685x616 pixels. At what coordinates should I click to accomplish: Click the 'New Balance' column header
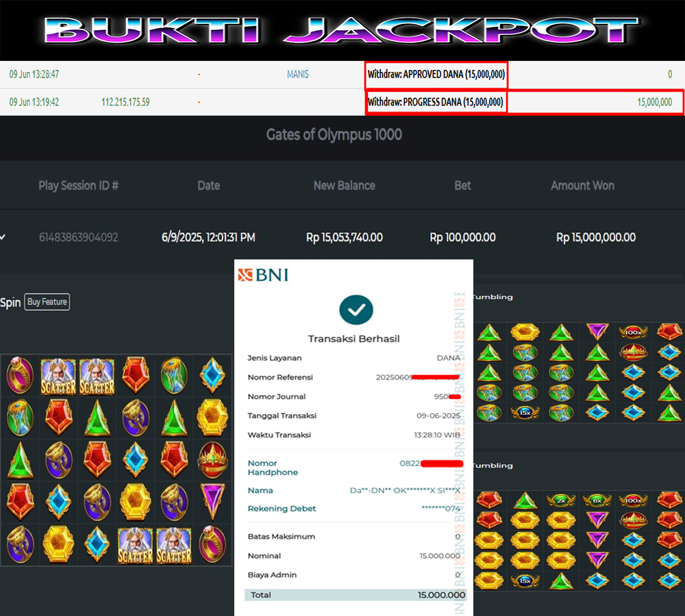pos(345,185)
